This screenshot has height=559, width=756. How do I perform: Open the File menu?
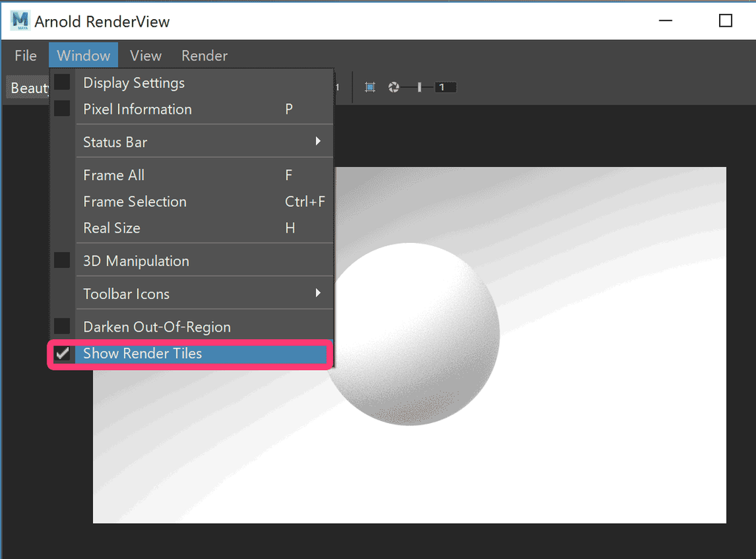[26, 55]
